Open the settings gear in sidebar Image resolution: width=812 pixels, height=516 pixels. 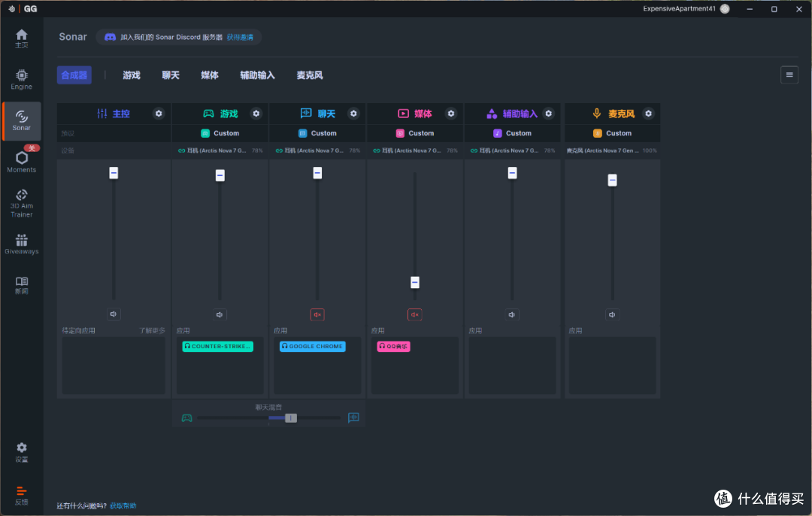pyautogui.click(x=21, y=452)
